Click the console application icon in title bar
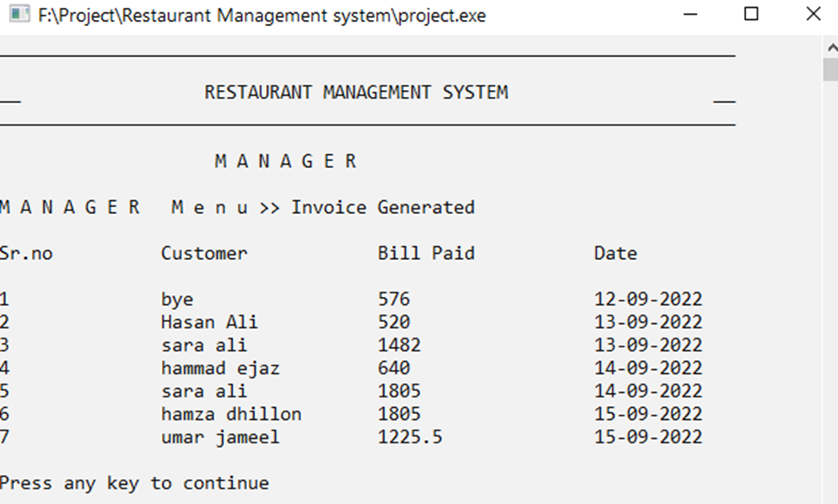Screen dimensions: 838x504 coord(21,15)
